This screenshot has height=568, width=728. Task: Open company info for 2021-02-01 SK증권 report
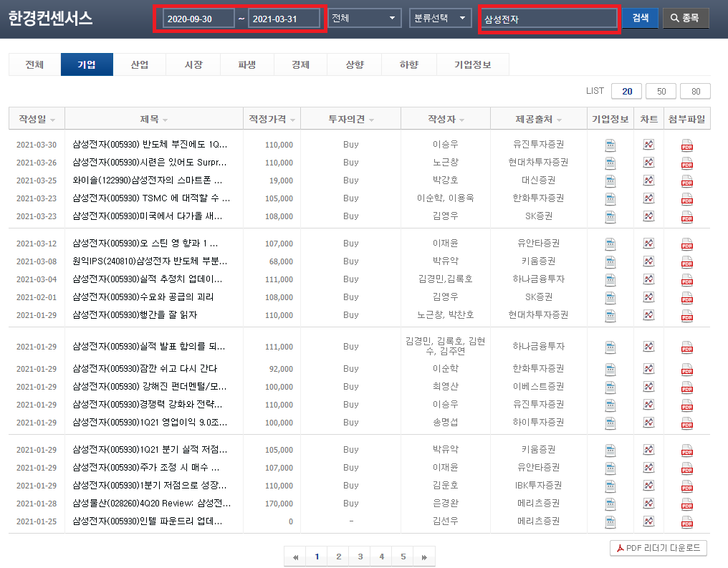coord(610,298)
